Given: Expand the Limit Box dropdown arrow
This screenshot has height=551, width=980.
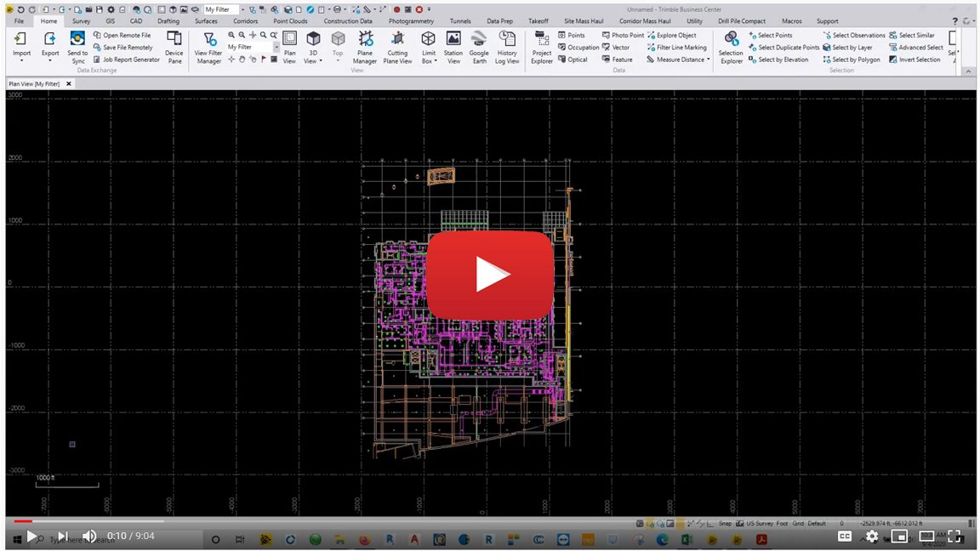Looking at the screenshot, I should (x=435, y=61).
